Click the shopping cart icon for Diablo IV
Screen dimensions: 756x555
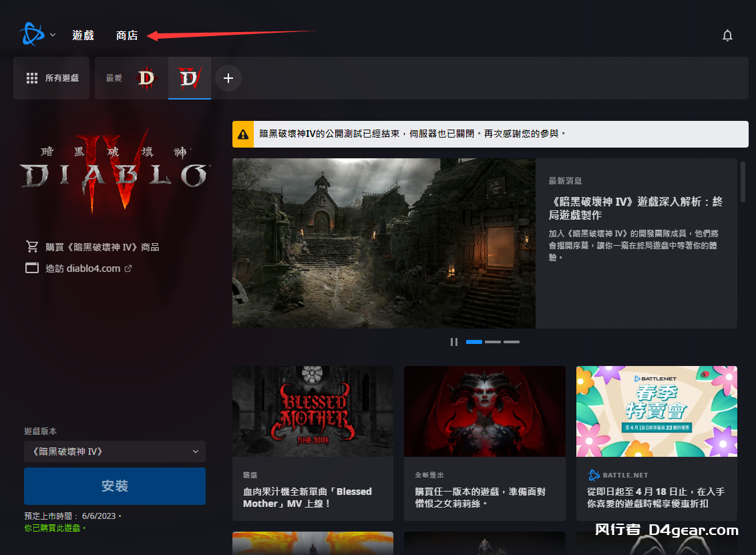tap(32, 247)
